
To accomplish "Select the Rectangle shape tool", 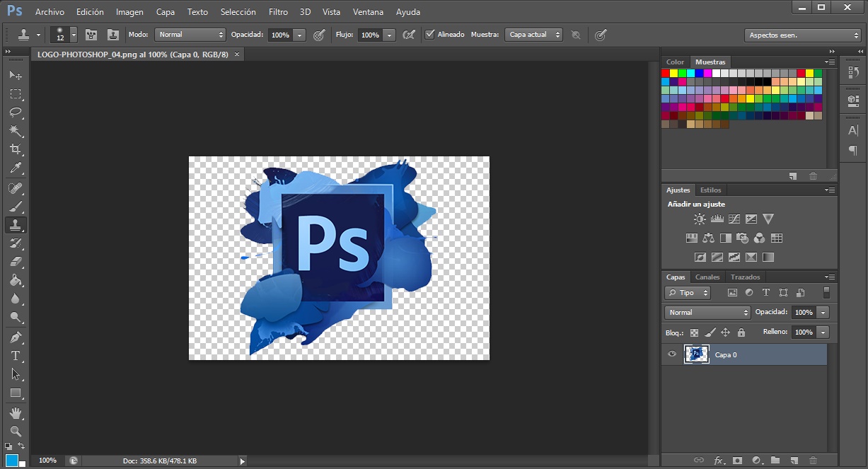I will click(16, 393).
